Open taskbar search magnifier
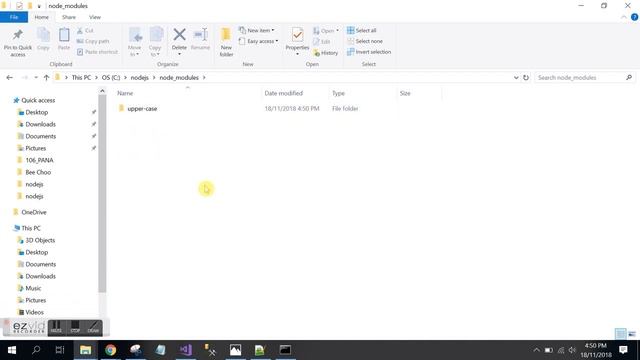This screenshot has height=360, width=640. pyautogui.click(x=36, y=350)
